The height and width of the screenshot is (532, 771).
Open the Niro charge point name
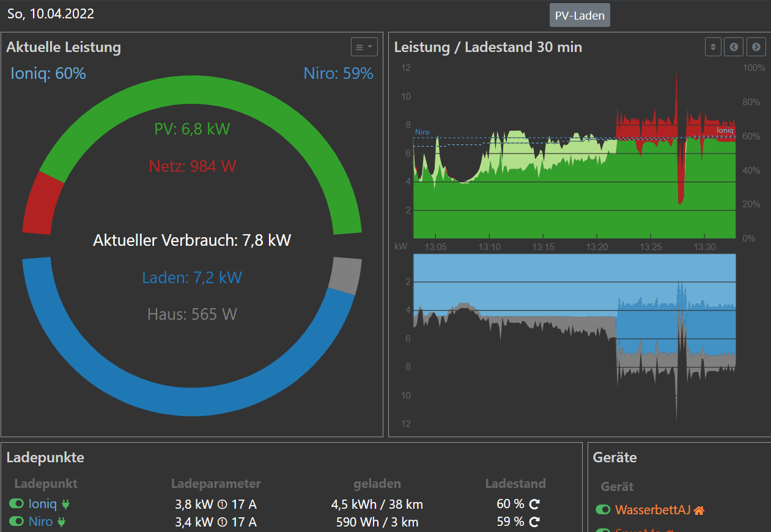[40, 522]
